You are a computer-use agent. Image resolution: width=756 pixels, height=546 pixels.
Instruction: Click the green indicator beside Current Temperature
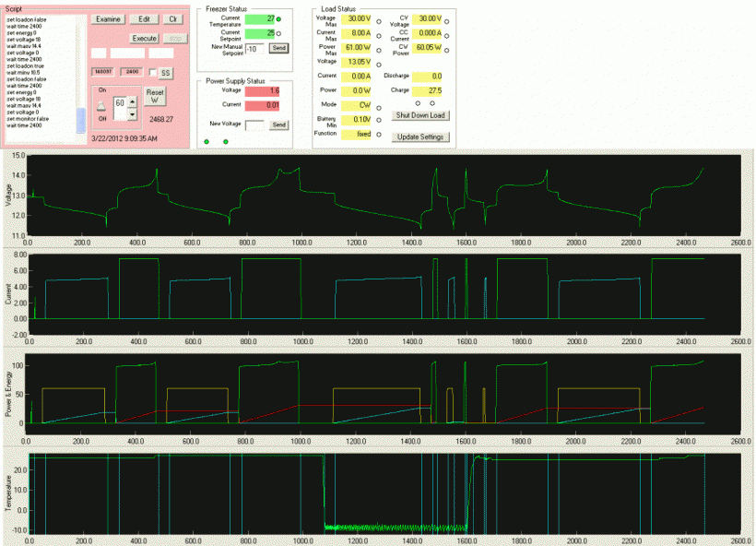click(x=279, y=18)
